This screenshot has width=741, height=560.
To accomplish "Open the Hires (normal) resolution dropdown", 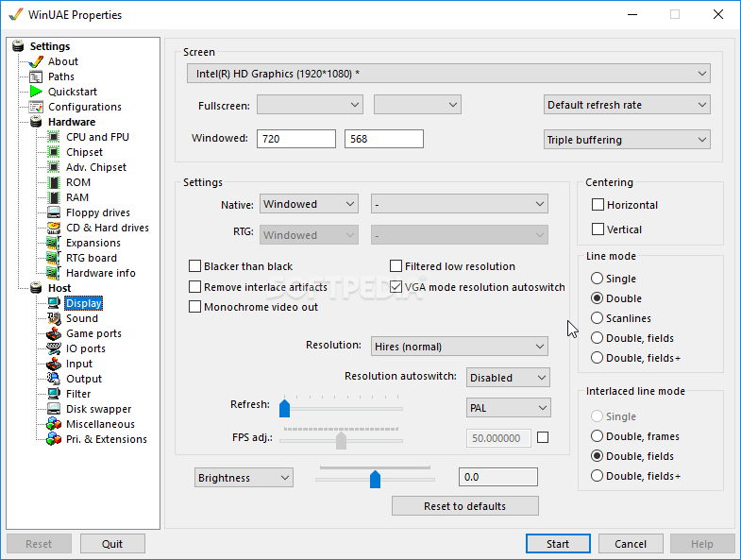I will 460,347.
